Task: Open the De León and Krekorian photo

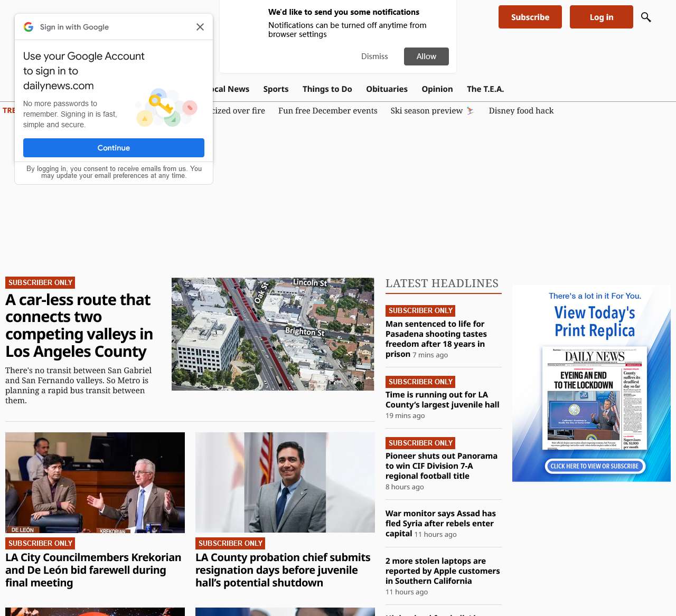Action: pyautogui.click(x=95, y=482)
